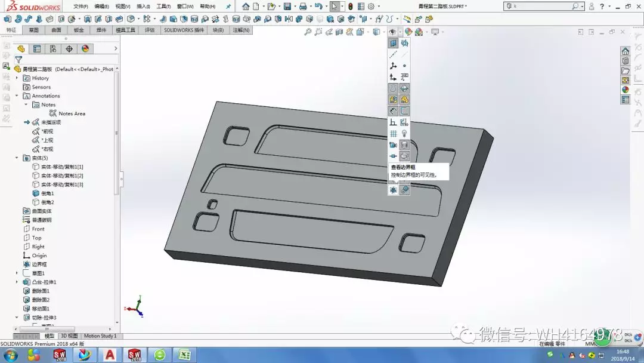Click the Zoom to Fit magnifier icon
The height and width of the screenshot is (363, 644).
click(308, 32)
